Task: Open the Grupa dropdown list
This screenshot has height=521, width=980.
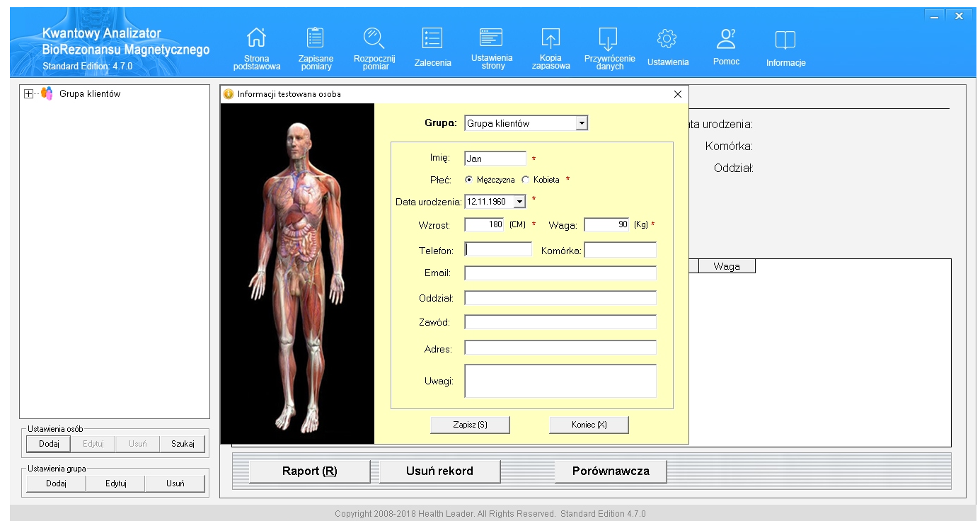Action: [x=582, y=123]
